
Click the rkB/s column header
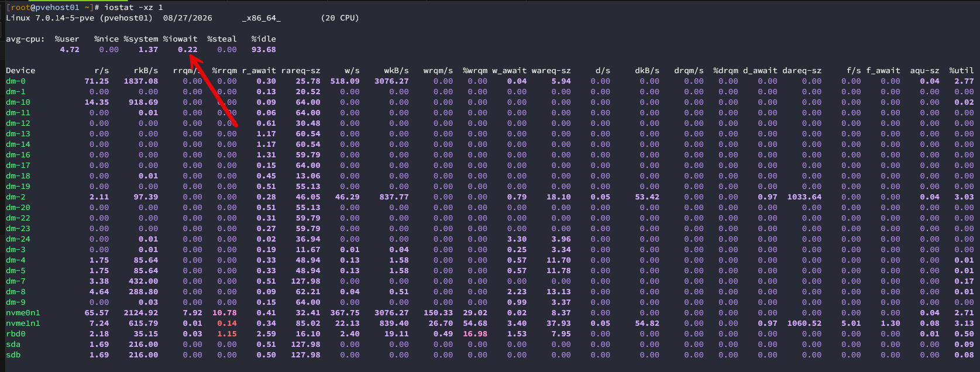146,71
